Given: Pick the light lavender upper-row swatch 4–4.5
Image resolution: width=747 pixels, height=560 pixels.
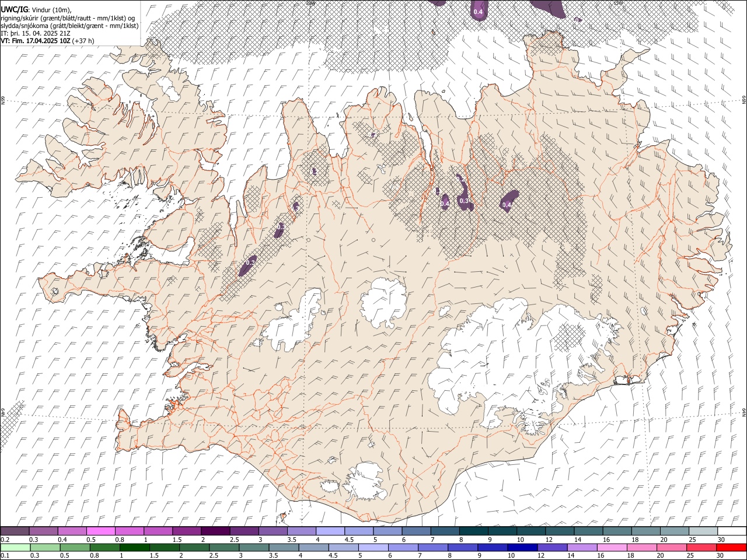Looking at the screenshot, I should [330, 531].
